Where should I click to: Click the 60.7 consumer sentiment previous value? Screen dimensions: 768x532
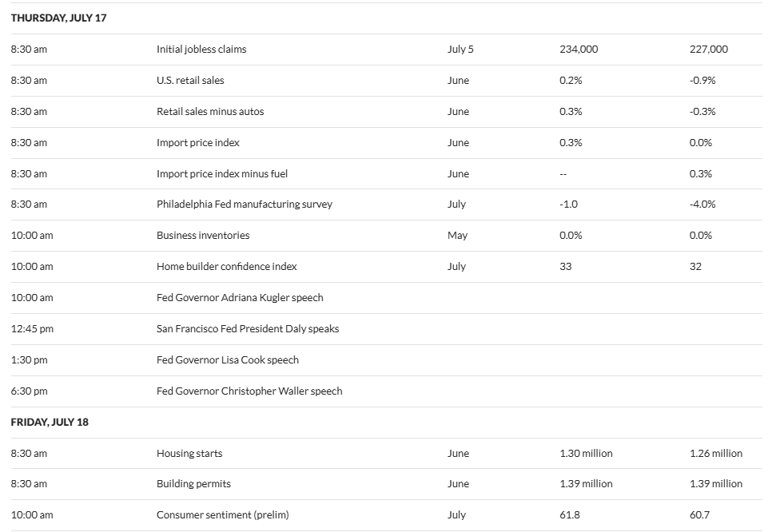pyautogui.click(x=699, y=515)
